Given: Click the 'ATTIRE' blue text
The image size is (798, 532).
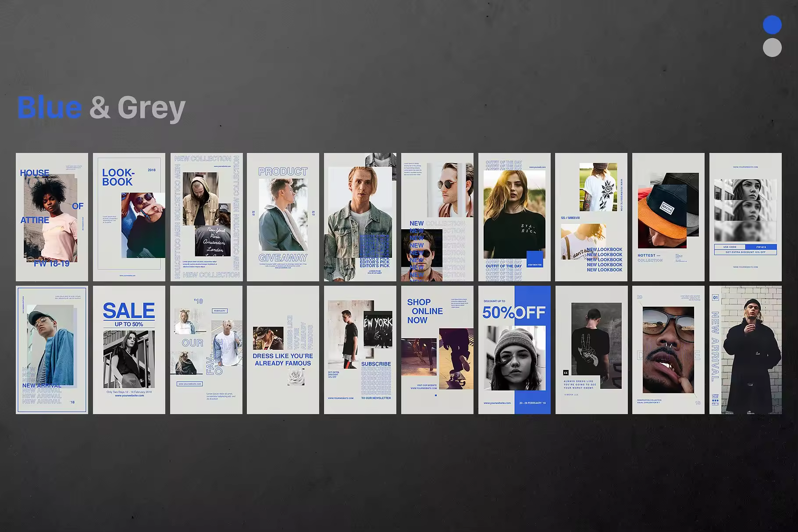Looking at the screenshot, I should [x=35, y=220].
